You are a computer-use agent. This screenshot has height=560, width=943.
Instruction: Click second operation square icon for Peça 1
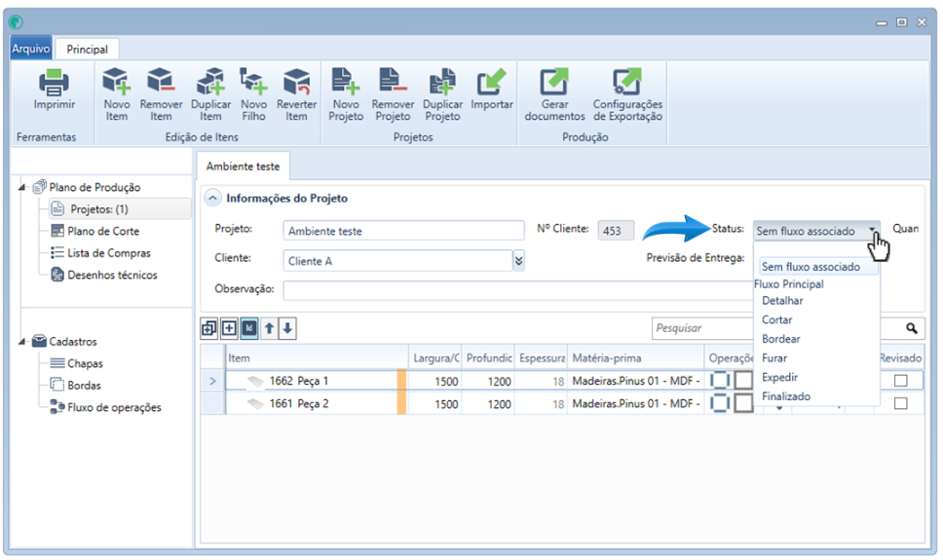coord(744,380)
